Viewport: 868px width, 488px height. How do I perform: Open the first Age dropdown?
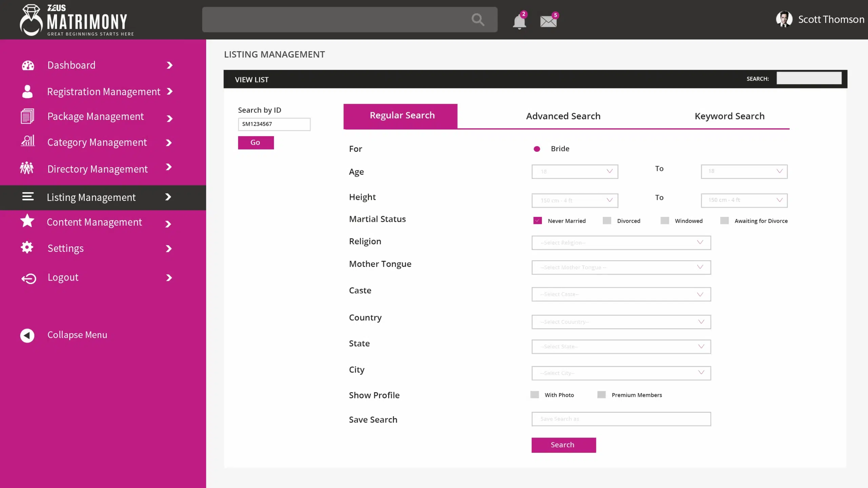(575, 171)
